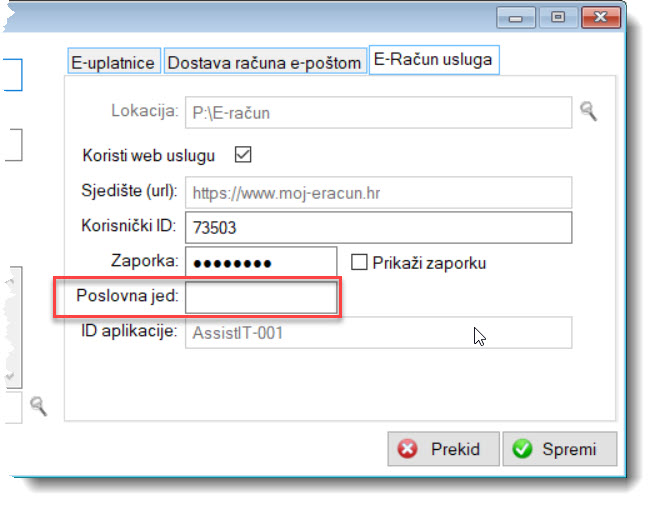655x506 pixels.
Task: Click the ID aplikacije field
Action: [378, 333]
